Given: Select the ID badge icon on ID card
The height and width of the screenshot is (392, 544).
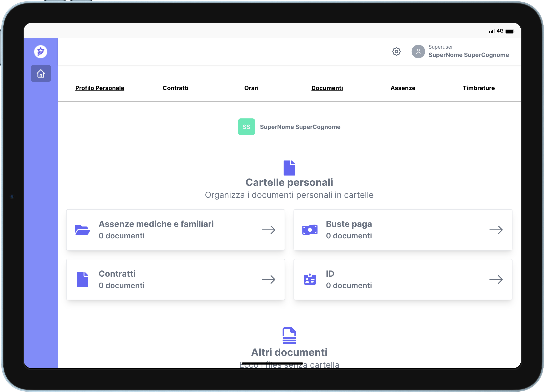Looking at the screenshot, I should pos(310,279).
